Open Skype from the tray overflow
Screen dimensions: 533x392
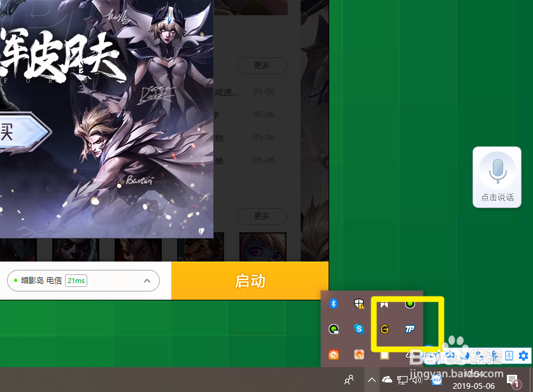click(x=359, y=329)
